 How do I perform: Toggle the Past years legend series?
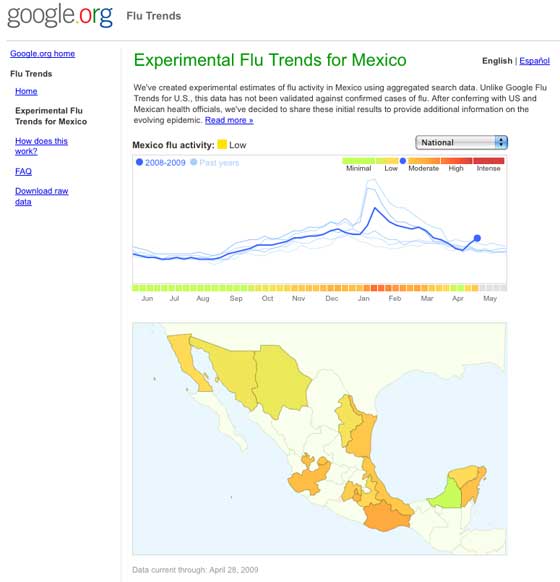(214, 163)
